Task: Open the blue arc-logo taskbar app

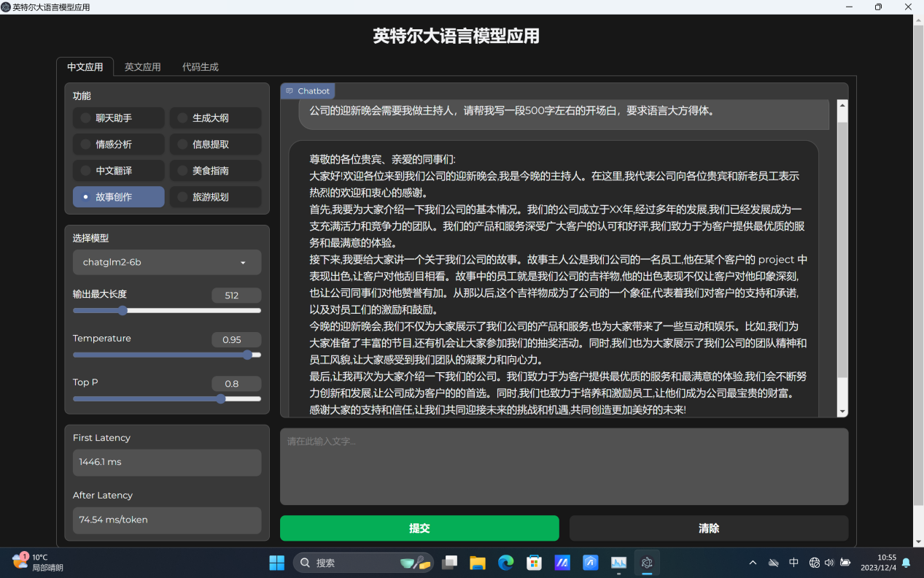Action: tap(591, 563)
